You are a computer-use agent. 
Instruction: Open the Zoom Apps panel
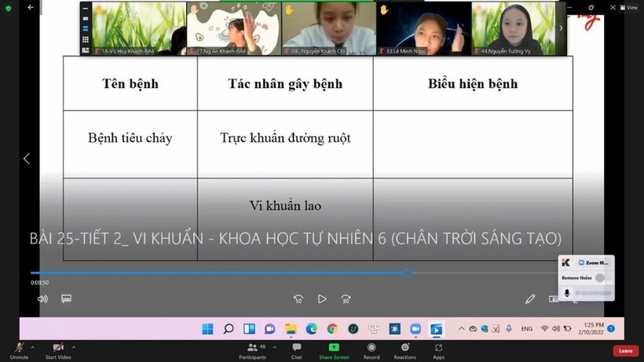pyautogui.click(x=438, y=348)
